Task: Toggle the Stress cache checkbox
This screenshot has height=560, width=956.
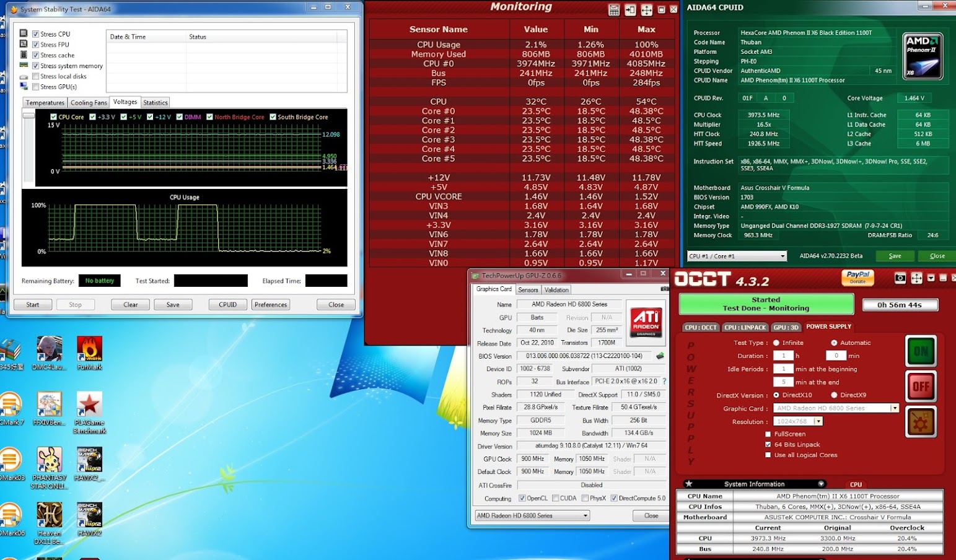Action: click(x=36, y=55)
